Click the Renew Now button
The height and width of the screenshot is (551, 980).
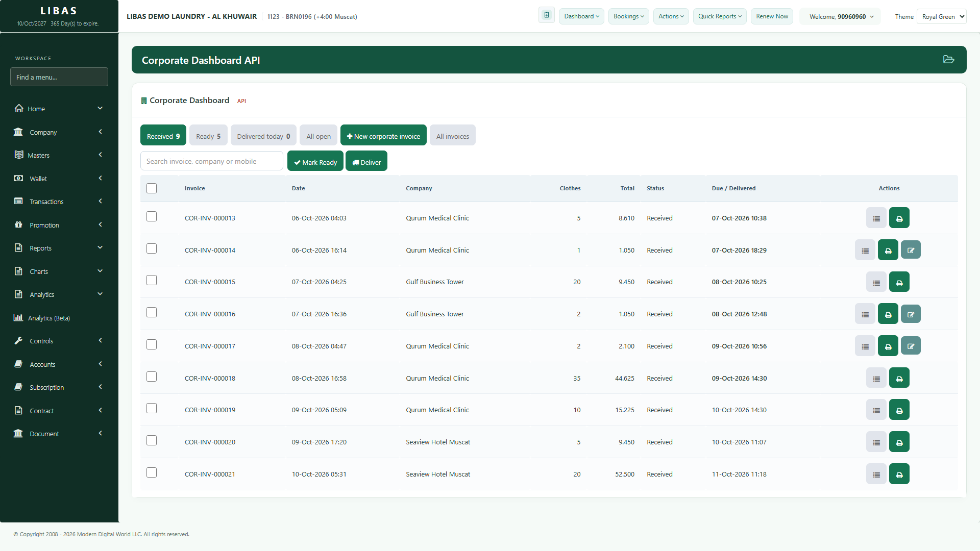[772, 16]
